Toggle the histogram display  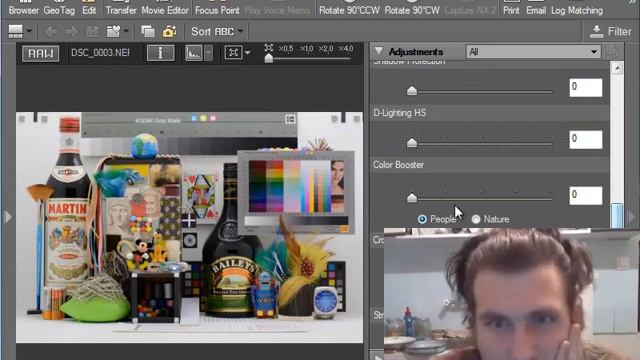[194, 53]
